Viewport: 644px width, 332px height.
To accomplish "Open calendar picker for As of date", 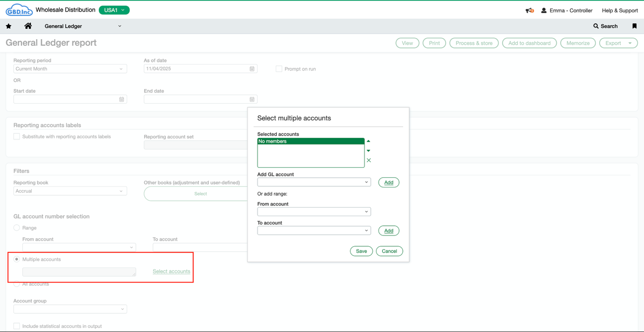I will point(252,69).
